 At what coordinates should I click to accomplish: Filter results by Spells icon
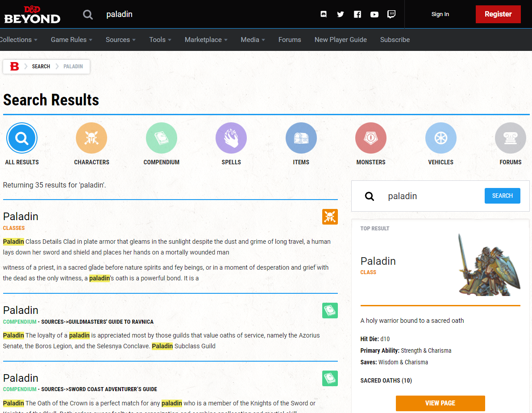[231, 138]
